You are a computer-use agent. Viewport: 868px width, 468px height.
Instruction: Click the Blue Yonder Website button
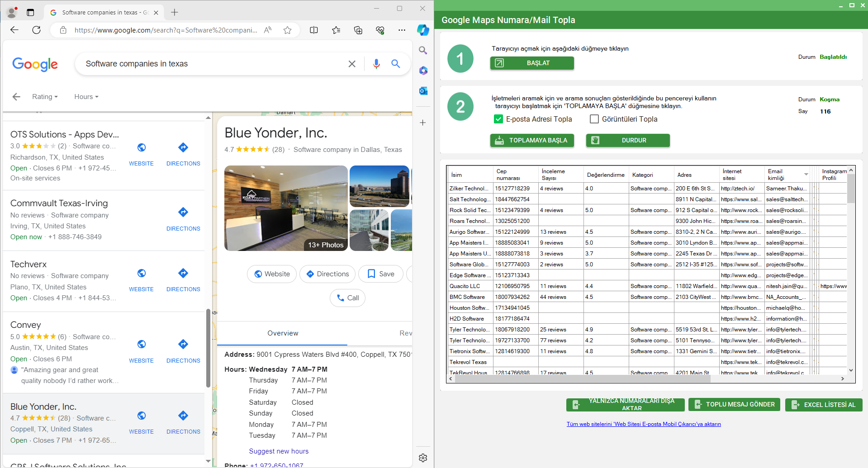click(x=272, y=274)
